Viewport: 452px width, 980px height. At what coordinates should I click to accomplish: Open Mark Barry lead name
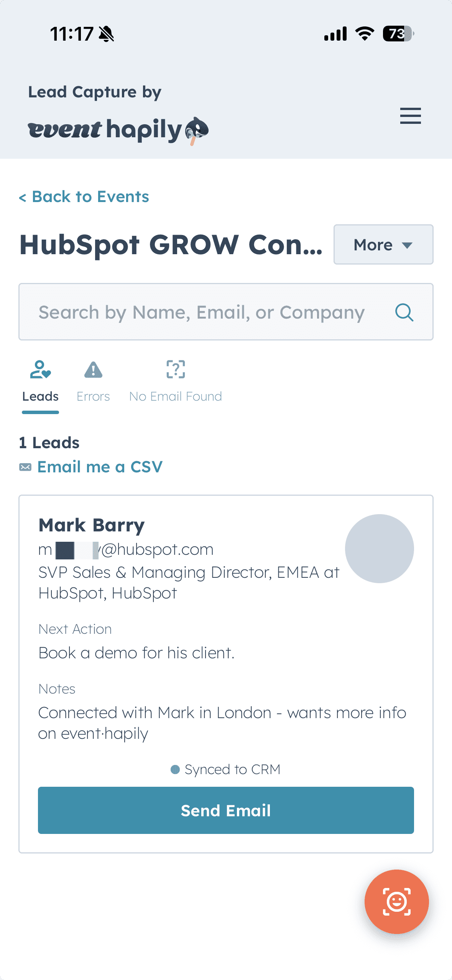tap(92, 525)
